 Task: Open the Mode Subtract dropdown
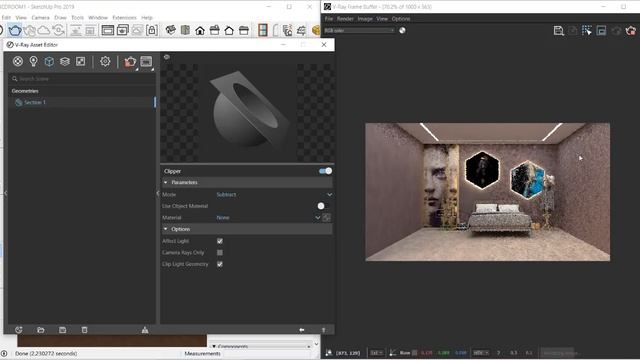tap(274, 195)
